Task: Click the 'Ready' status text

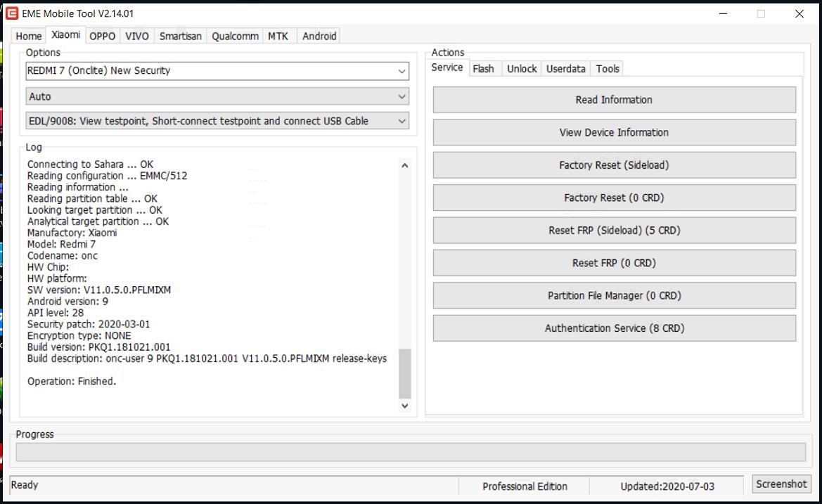Action: (25, 485)
